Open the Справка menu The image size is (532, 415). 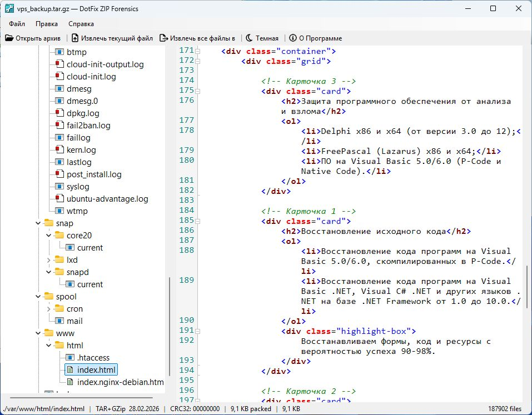click(81, 24)
